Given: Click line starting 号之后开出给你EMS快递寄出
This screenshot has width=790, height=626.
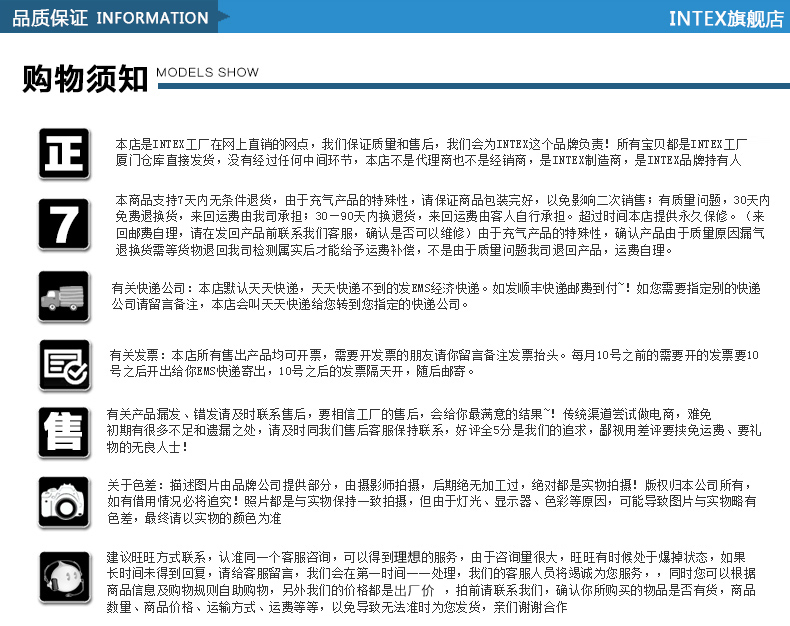Looking at the screenshot, I should tap(292, 371).
